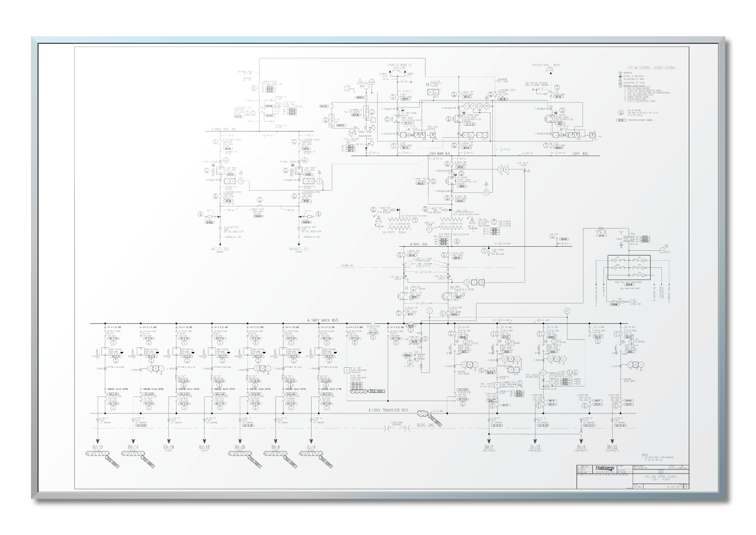Screen dimensions: 756x535
Task: Click the DU-22 feeder arrowhead
Action: tap(612, 441)
